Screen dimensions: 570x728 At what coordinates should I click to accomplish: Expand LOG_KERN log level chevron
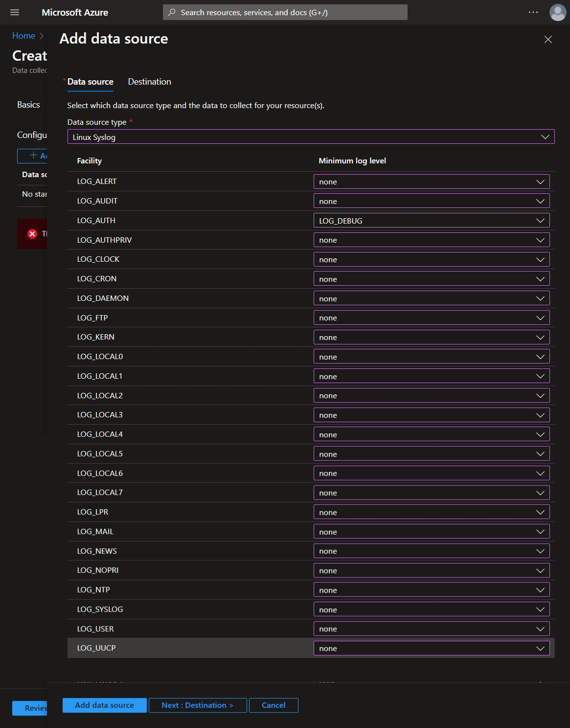tap(540, 337)
